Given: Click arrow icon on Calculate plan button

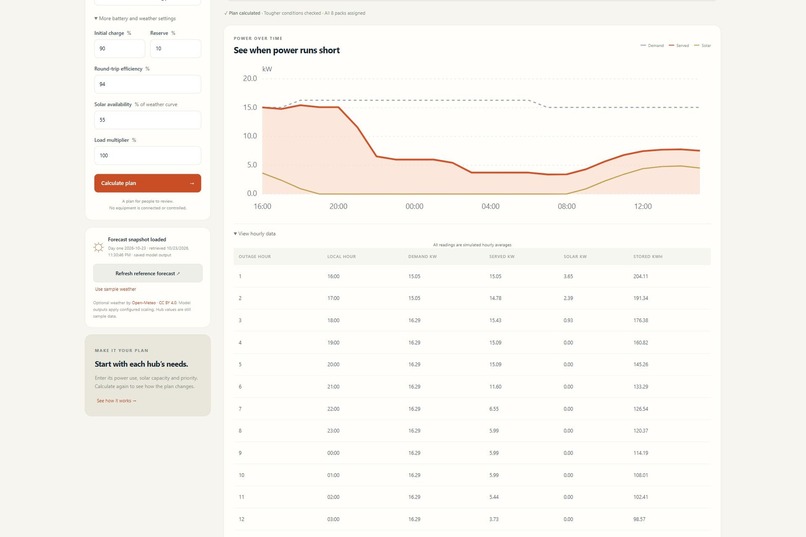Looking at the screenshot, I should pyautogui.click(x=192, y=183).
